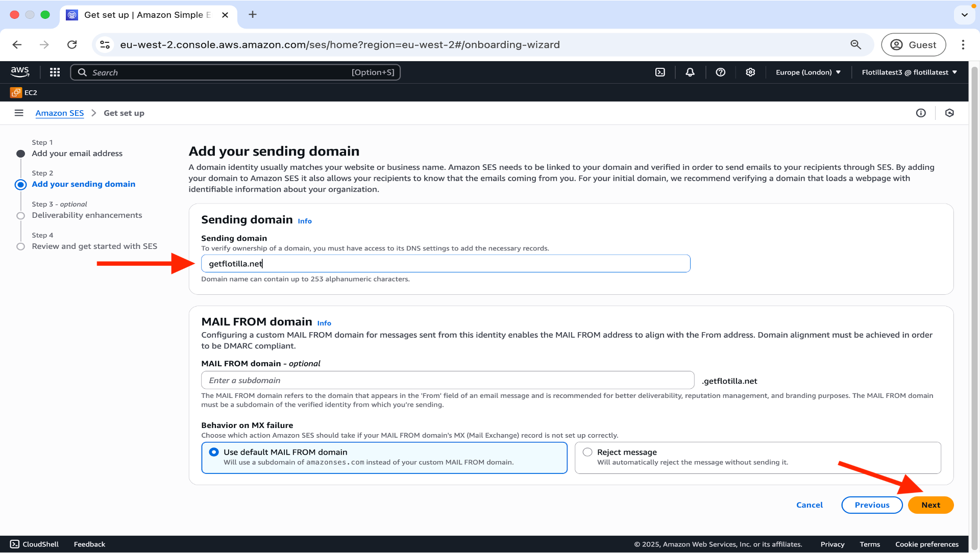Image resolution: width=980 pixels, height=553 pixels.
Task: Open the settings gear icon
Action: 750,72
